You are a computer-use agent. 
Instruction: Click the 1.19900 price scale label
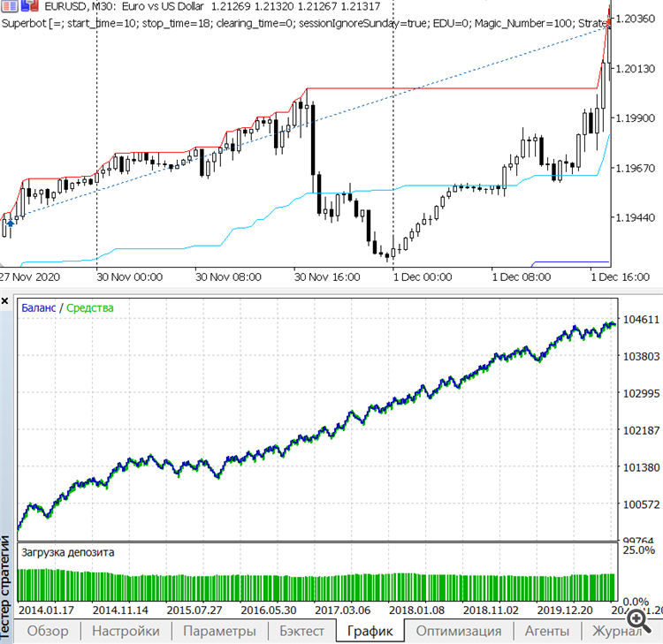[635, 117]
